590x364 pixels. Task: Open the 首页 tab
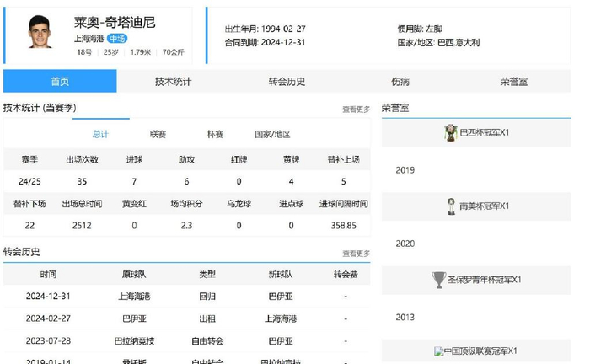click(60, 81)
